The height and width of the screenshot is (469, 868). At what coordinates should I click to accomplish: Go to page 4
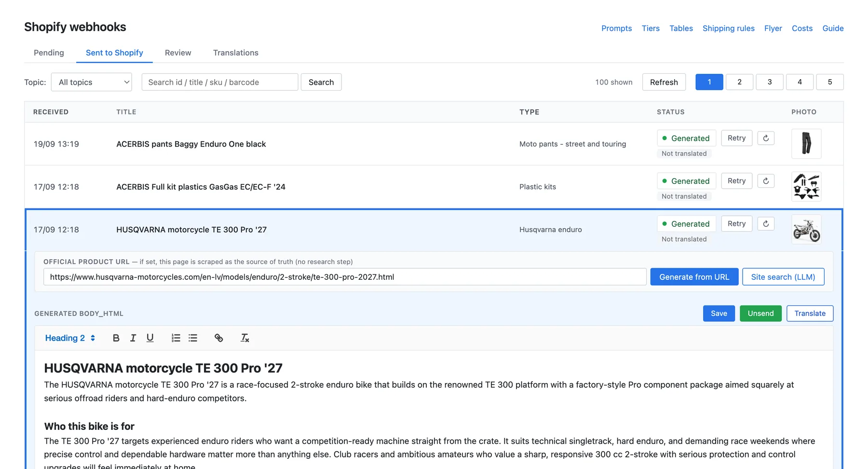[800, 82]
